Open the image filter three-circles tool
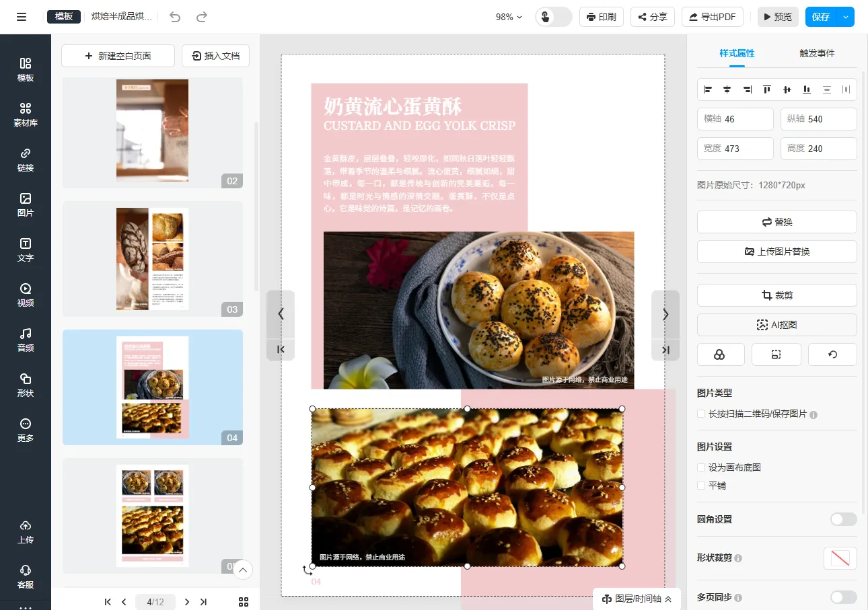The image size is (868, 610). [x=720, y=354]
